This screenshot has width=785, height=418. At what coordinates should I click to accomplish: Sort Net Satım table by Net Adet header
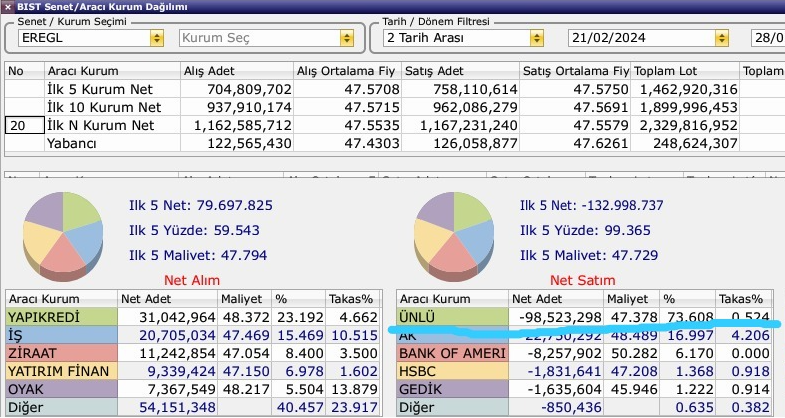pyautogui.click(x=556, y=299)
